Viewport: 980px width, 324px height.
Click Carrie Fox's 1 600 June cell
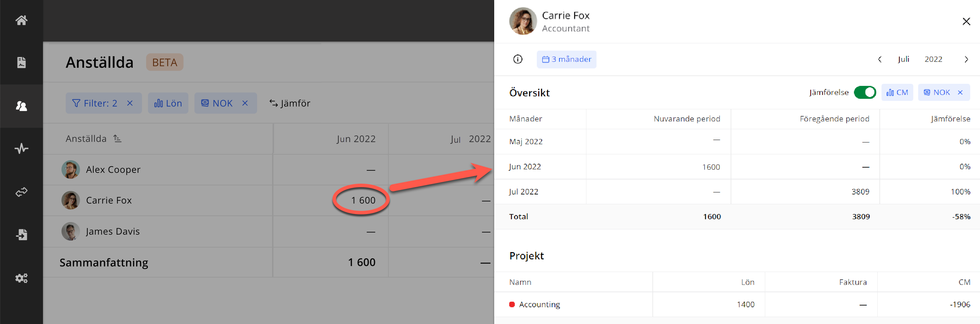[x=363, y=200]
